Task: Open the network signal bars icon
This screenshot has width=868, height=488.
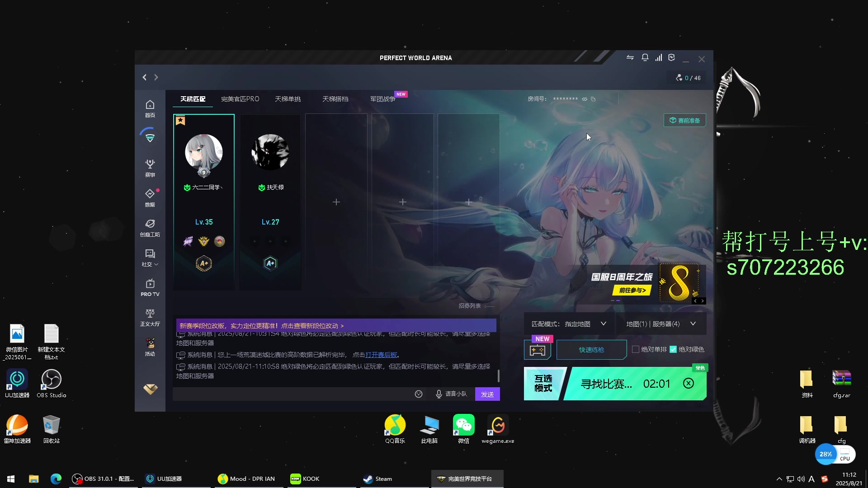Action: [x=659, y=57]
